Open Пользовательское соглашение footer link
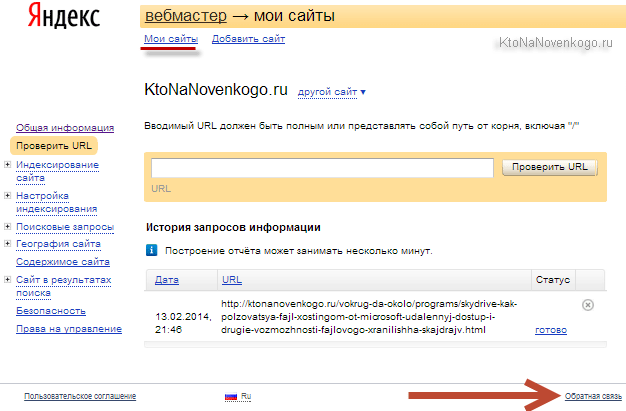 80,396
